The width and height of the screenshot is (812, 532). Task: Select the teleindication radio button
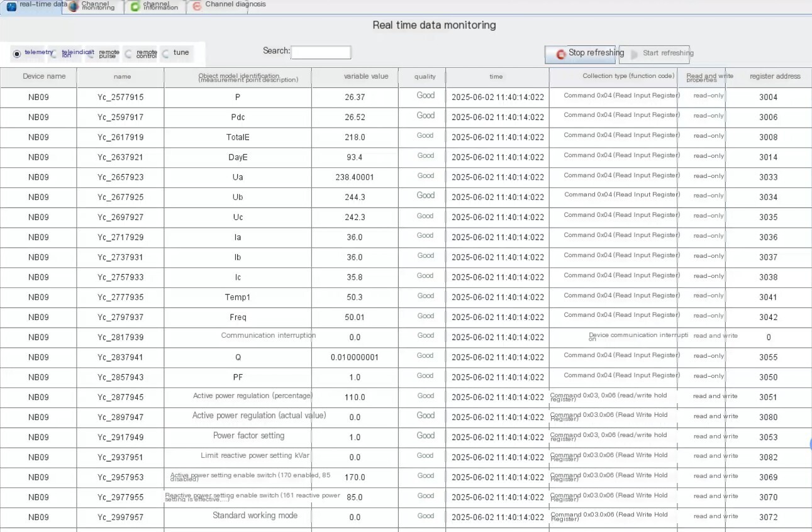pos(54,54)
